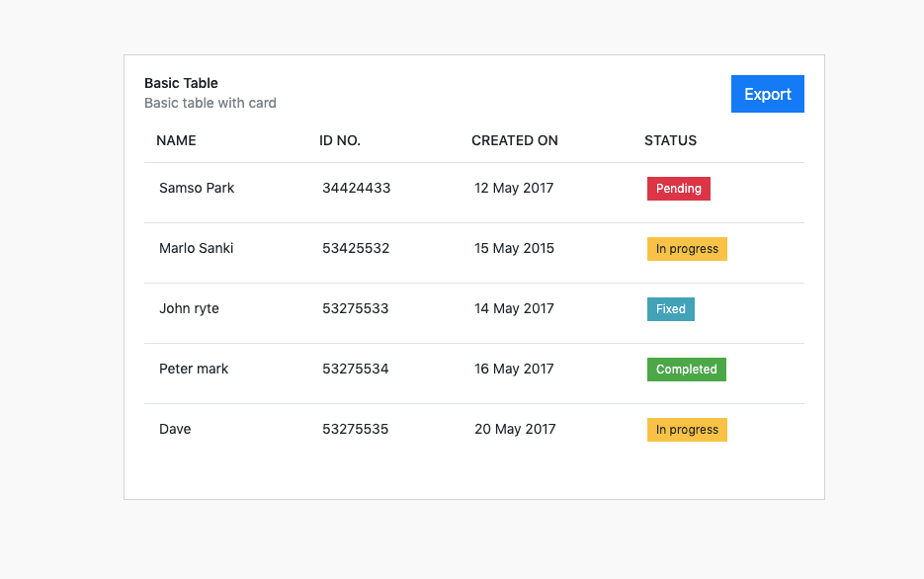Click the ID number 34424433

[x=356, y=188]
